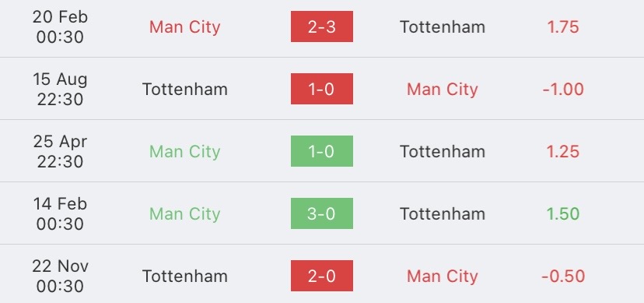The image size is (644, 303).
Task: Click Man City in the 20 Feb match
Action: (x=185, y=27)
